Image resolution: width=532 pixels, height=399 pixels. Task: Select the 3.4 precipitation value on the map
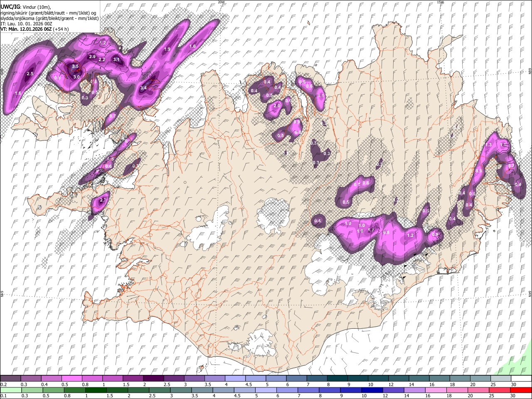coord(144,88)
